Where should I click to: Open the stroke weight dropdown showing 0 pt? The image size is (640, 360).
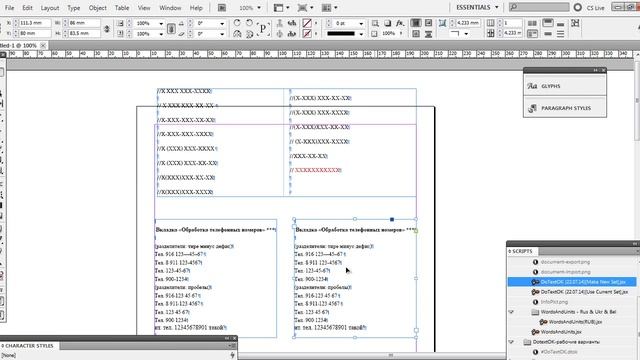(x=361, y=24)
